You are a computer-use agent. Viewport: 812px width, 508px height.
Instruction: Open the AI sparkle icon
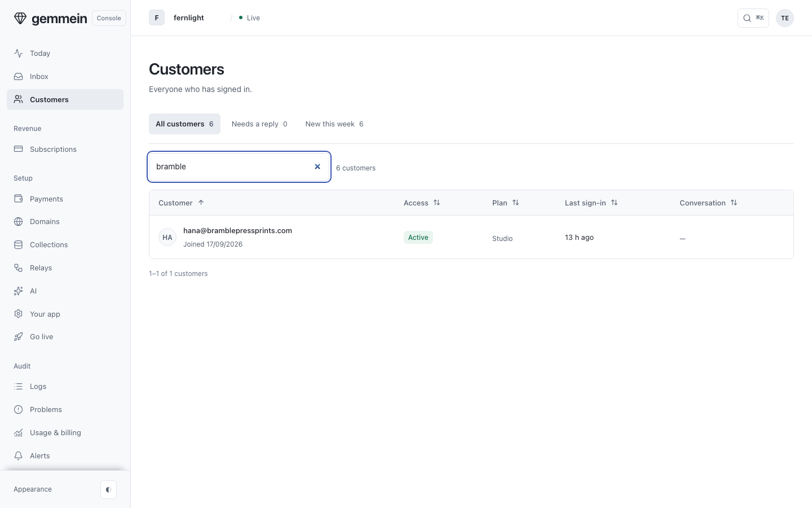coord(19,291)
